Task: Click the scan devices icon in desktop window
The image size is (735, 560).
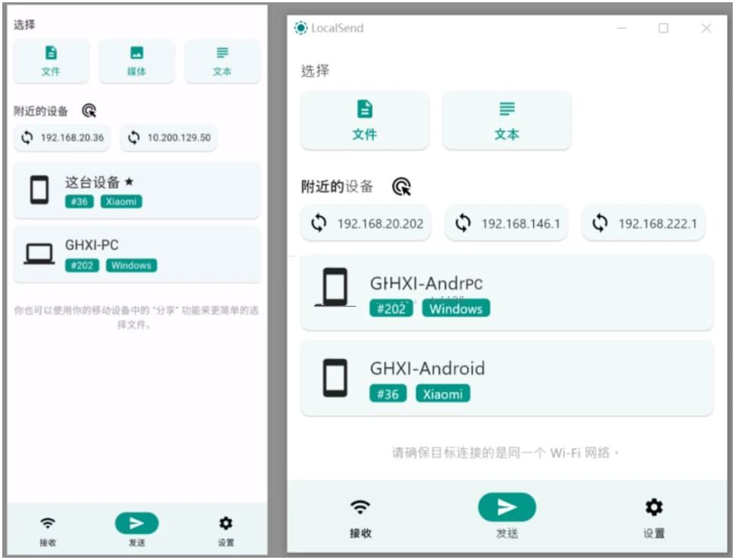Action: 402,187
